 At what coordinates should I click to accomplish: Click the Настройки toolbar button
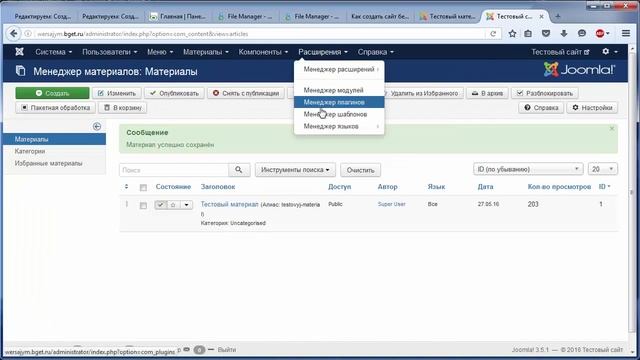click(592, 108)
